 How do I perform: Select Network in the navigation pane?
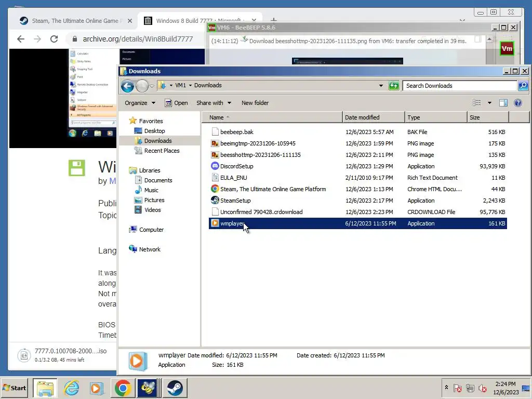149,249
